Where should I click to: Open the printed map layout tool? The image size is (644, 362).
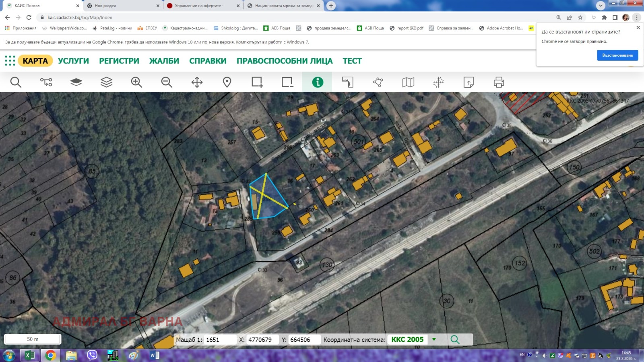(x=408, y=82)
